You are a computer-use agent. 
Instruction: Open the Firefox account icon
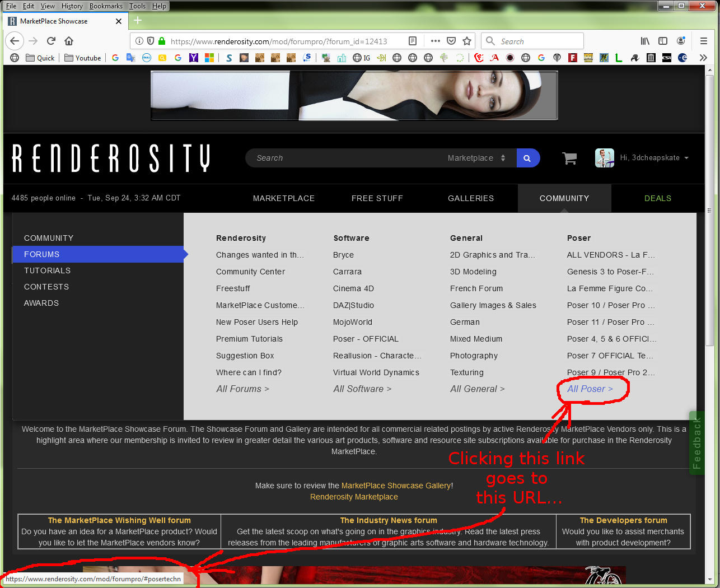(681, 41)
